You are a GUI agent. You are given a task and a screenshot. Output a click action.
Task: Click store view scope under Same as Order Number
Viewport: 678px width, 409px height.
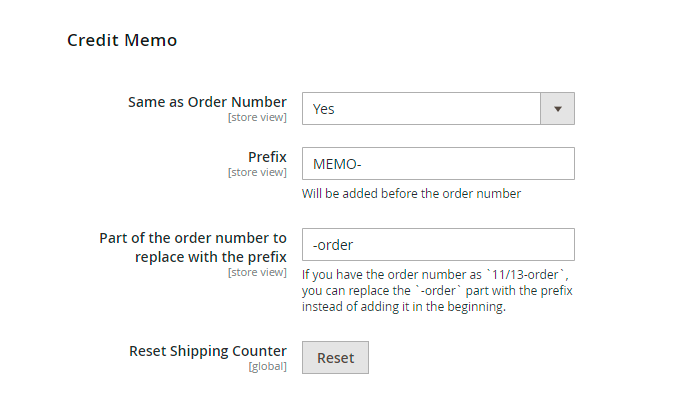(x=257, y=118)
